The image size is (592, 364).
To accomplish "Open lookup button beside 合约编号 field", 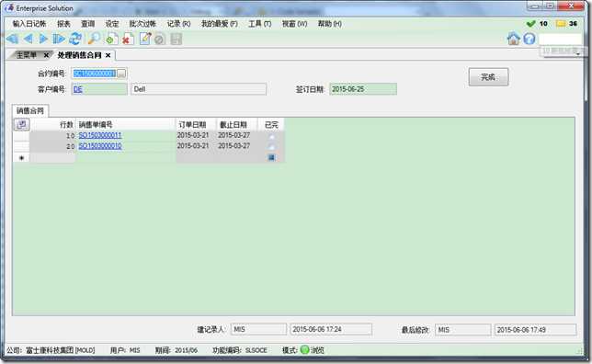I will click(x=121, y=74).
